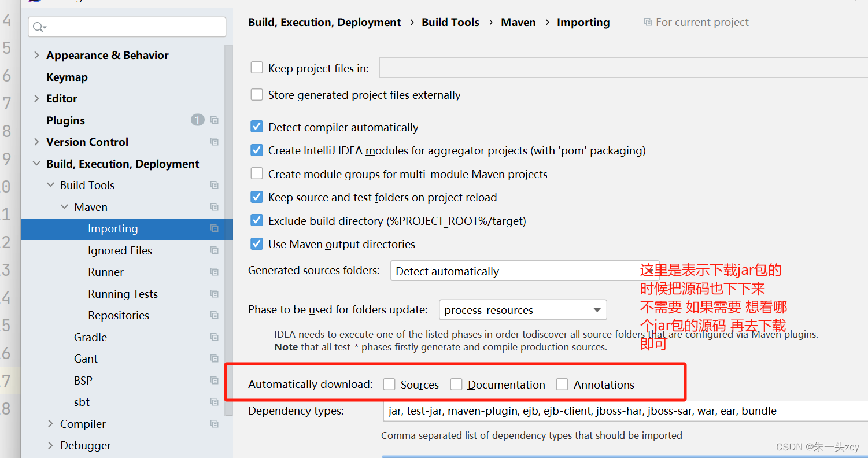Click Build Tools breadcrumb
This screenshot has width=868, height=458.
click(x=450, y=22)
